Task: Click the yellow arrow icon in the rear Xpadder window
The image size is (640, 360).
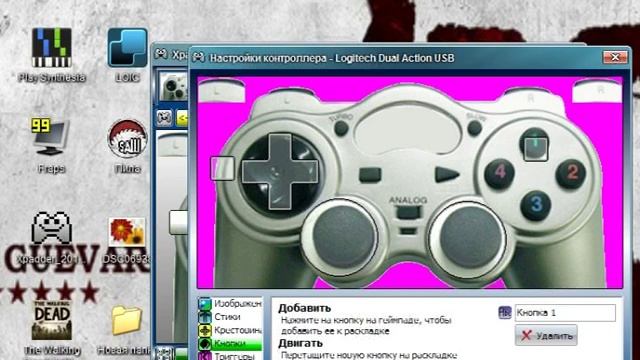Action: click(182, 118)
